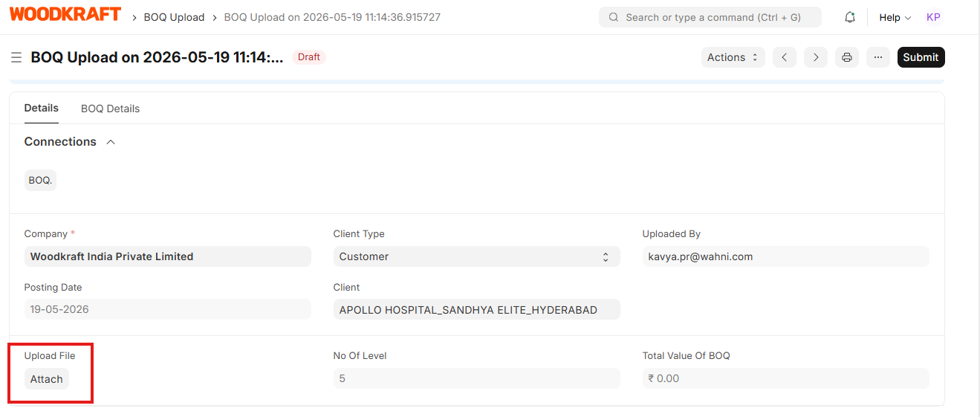Click the Company label

pos(46,233)
